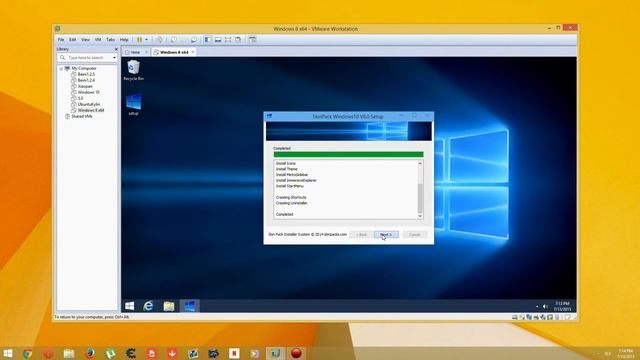
Task: Click the Send Ctrl+Alt+Del toolbar icon
Action: (x=159, y=40)
